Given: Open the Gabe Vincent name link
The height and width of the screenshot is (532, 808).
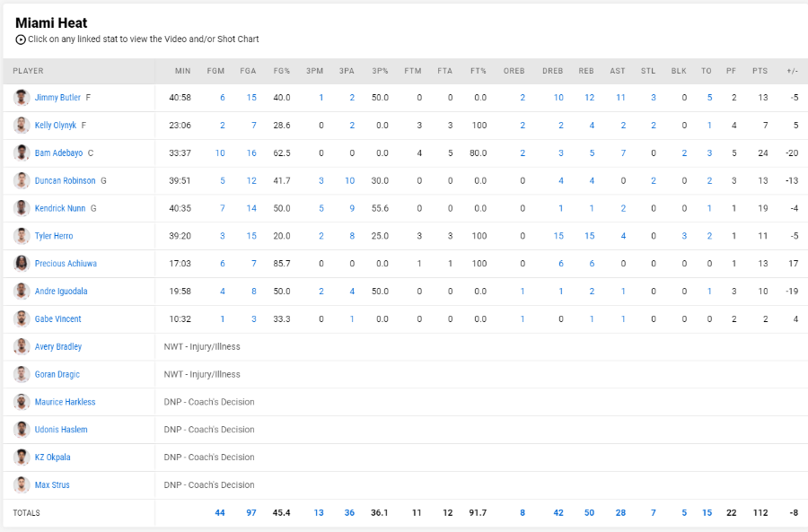Looking at the screenshot, I should point(58,318).
